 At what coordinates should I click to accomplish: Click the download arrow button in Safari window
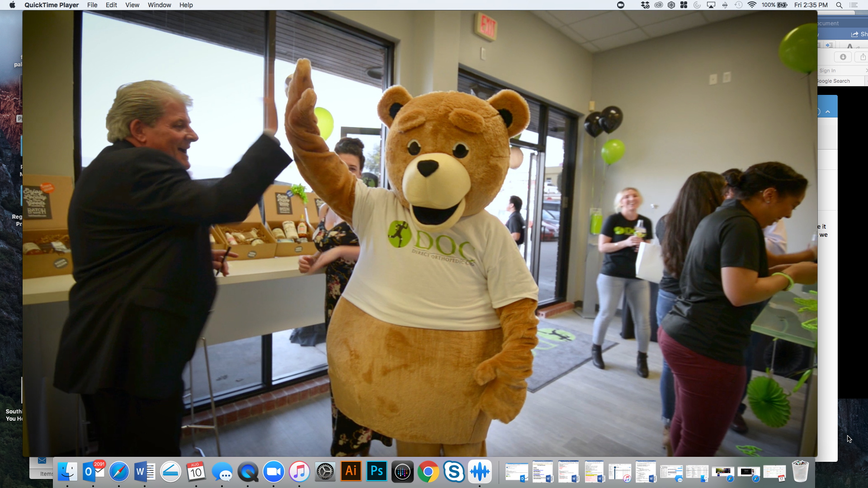(843, 57)
